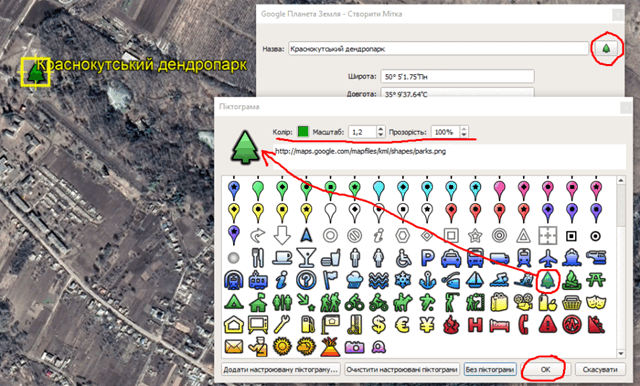Click Очистити настроювані піктограми button
The width and height of the screenshot is (640, 386).
click(402, 370)
